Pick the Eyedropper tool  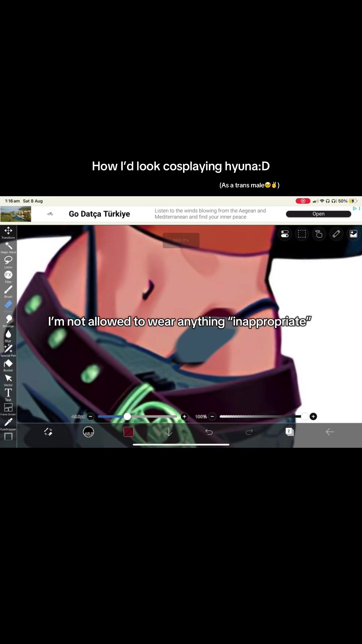[8, 424]
